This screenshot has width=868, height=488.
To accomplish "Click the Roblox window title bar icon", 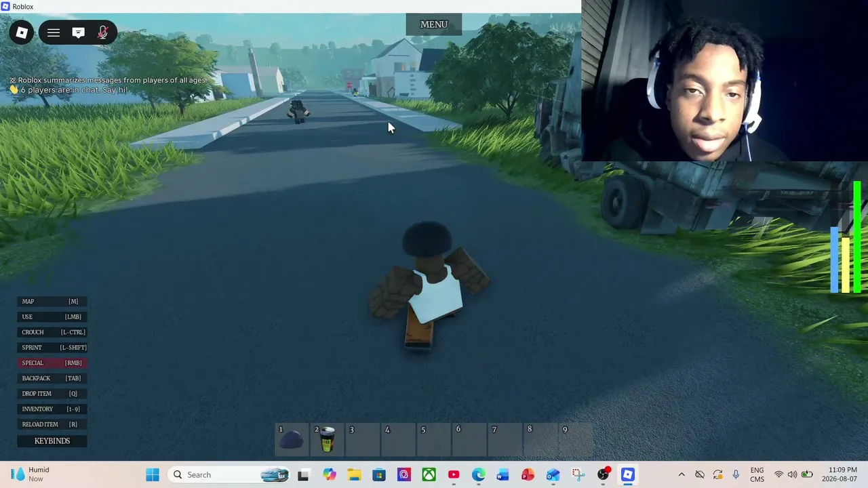I will [x=6, y=7].
